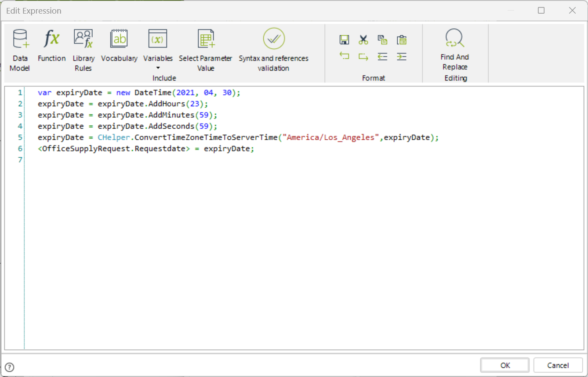Undo the last edit
This screenshot has width=588, height=377.
[344, 56]
